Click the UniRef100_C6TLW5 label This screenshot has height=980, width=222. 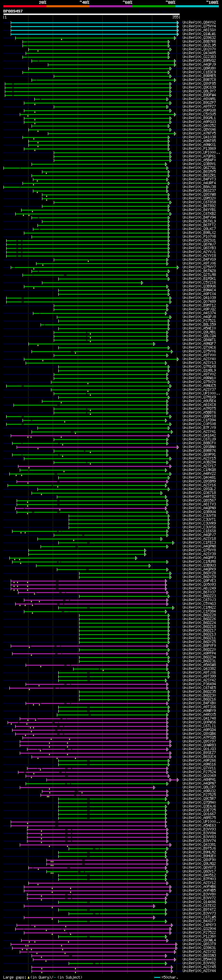pos(199,917)
